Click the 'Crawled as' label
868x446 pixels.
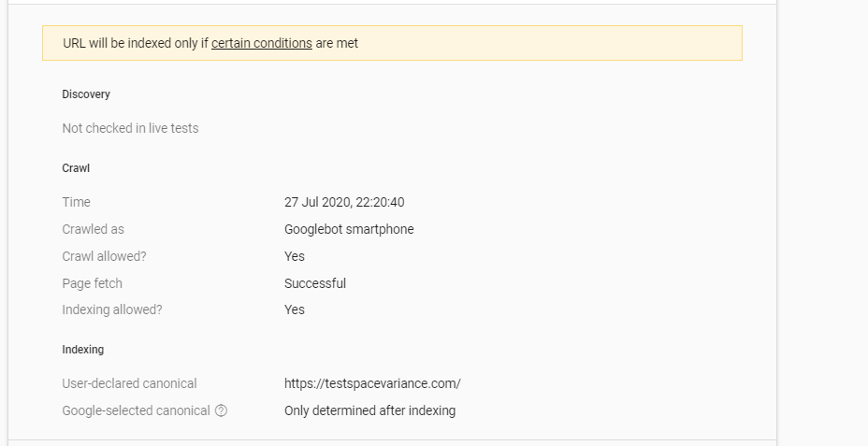coord(93,229)
